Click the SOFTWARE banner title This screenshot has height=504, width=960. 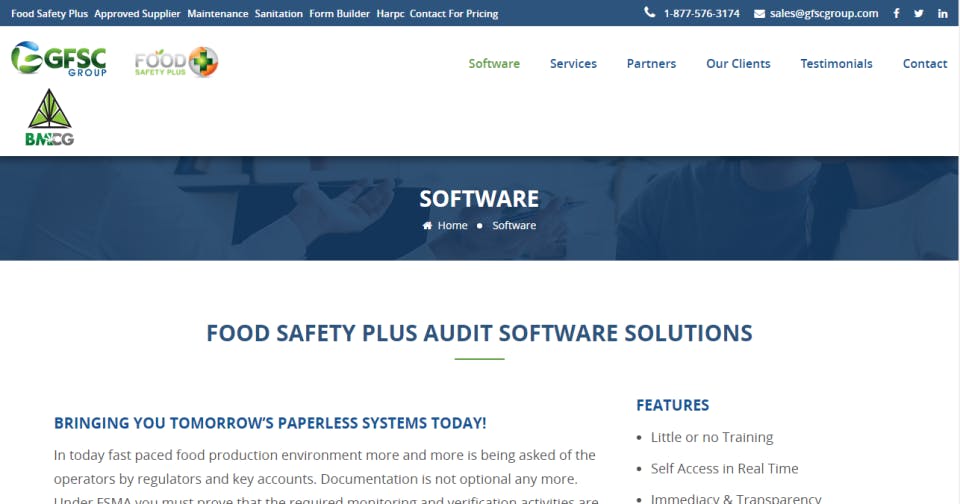479,198
